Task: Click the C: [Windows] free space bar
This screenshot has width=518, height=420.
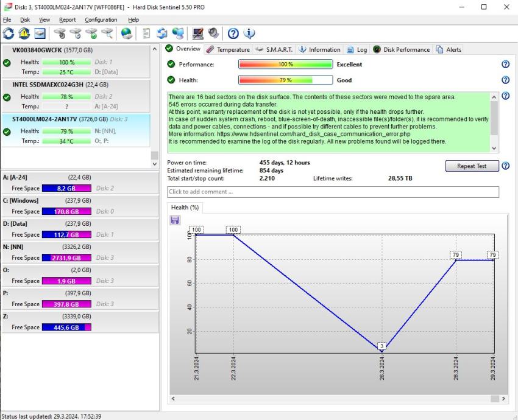Action: (x=66, y=211)
